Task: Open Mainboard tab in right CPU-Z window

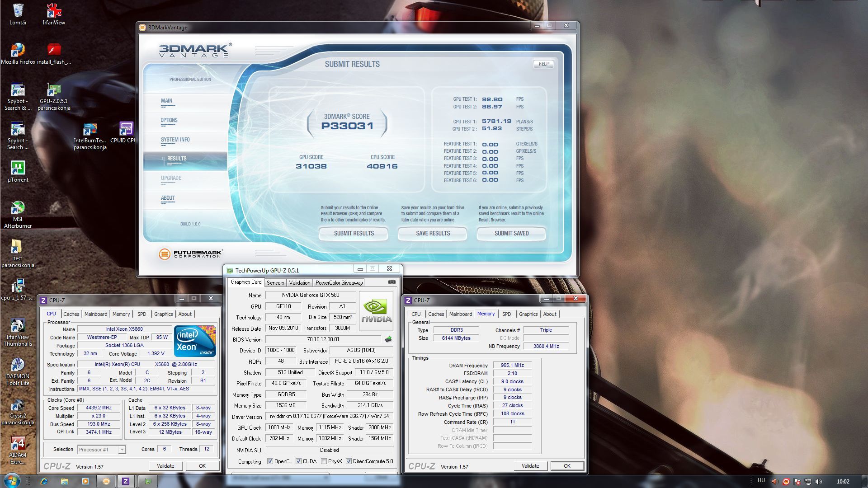Action: tap(461, 314)
